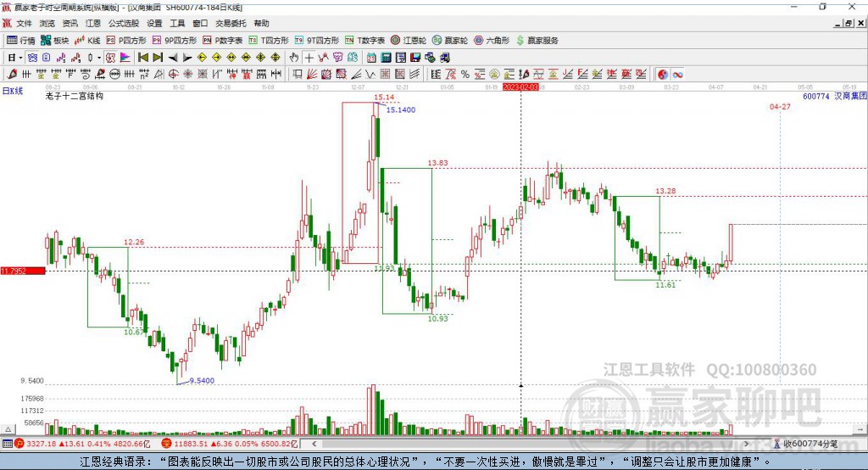Select the hand pan tool
The image size is (868, 470).
pyautogui.click(x=294, y=58)
